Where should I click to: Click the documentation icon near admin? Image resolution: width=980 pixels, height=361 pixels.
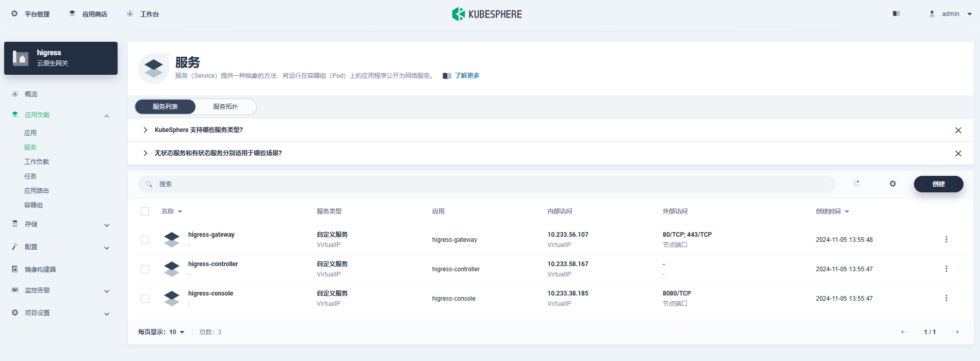tap(896, 14)
